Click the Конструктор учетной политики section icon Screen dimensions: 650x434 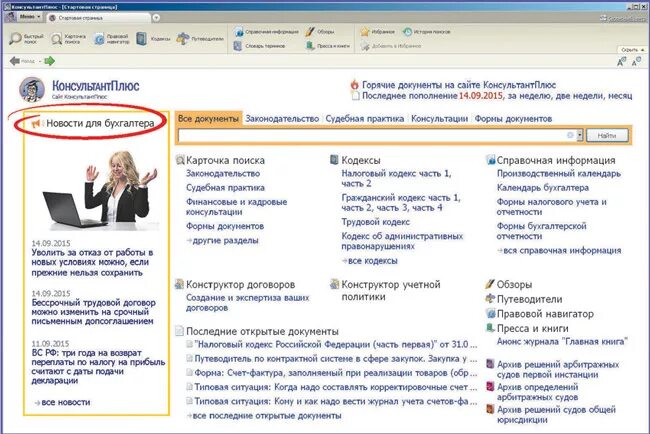[x=334, y=284]
